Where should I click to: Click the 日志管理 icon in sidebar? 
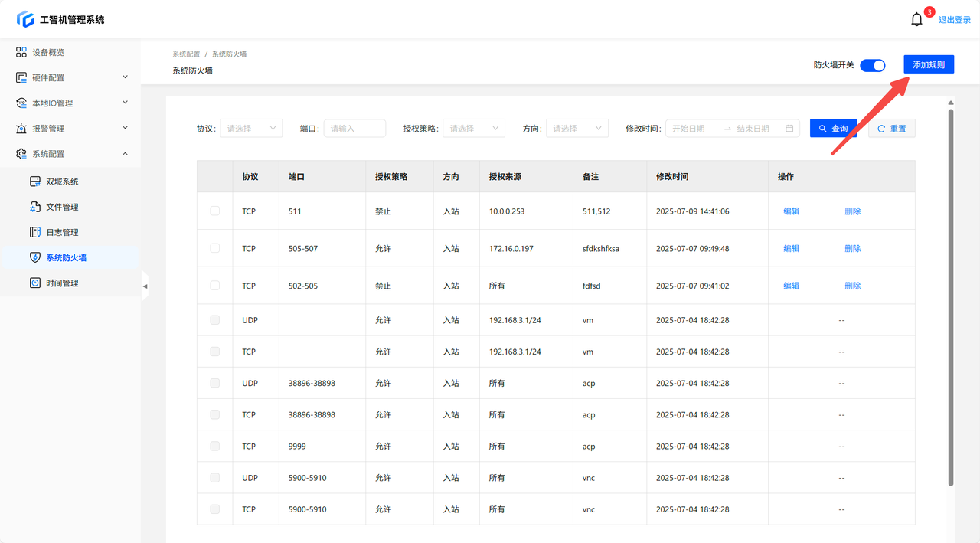tap(34, 232)
